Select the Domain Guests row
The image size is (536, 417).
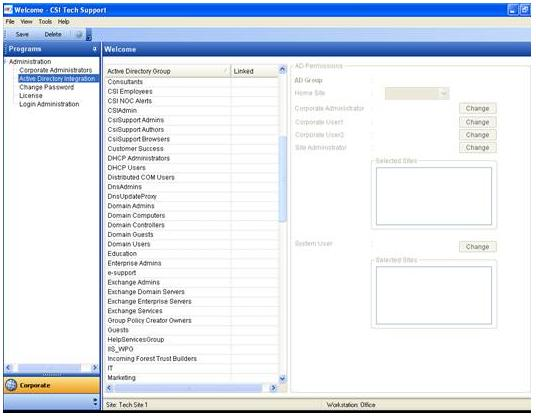coord(192,234)
